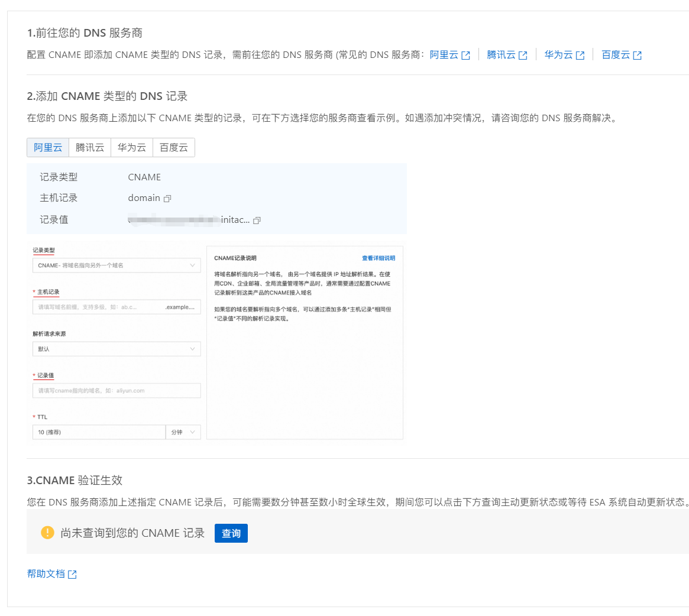Click the yellow warning status icon
689x616 pixels.
(x=47, y=533)
